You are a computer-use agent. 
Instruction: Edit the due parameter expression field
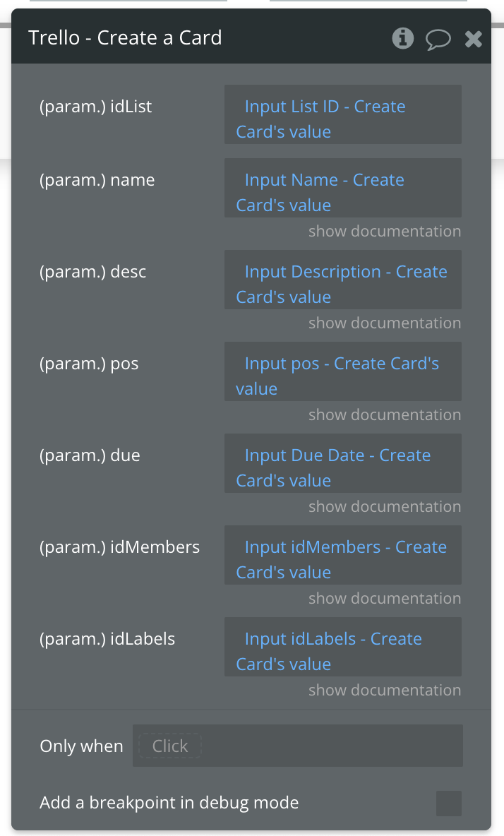(x=342, y=462)
